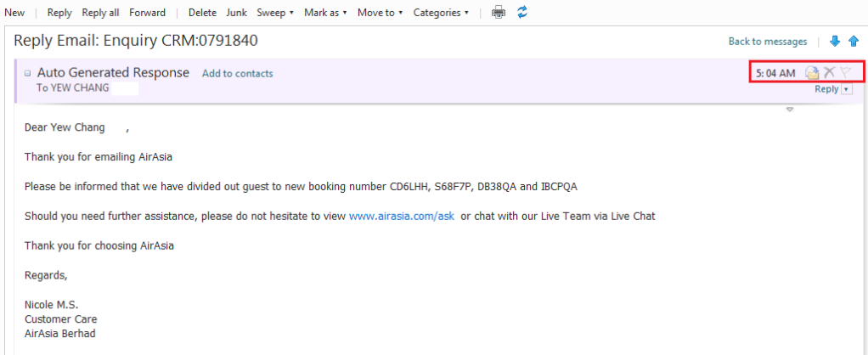The image size is (868, 355).
Task: Go to previous message with up arrow
Action: tap(854, 42)
